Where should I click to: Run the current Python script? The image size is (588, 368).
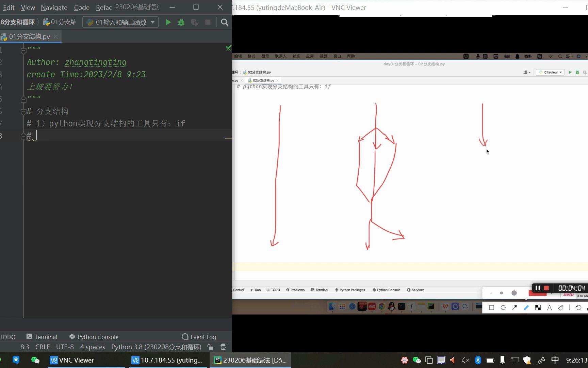(168, 22)
